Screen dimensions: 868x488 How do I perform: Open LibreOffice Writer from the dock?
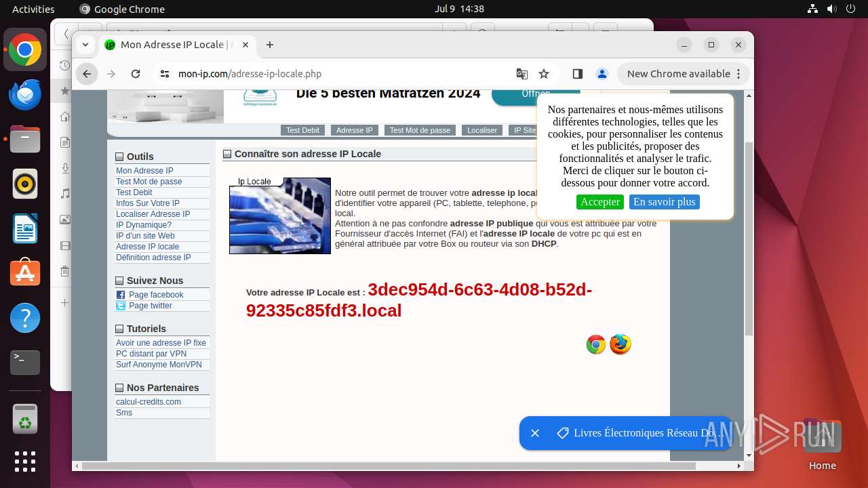25,229
